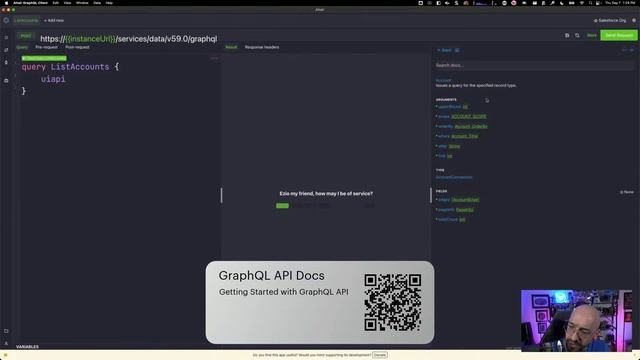Switch to the Query tab
This screenshot has width=640, height=360.
click(x=22, y=47)
